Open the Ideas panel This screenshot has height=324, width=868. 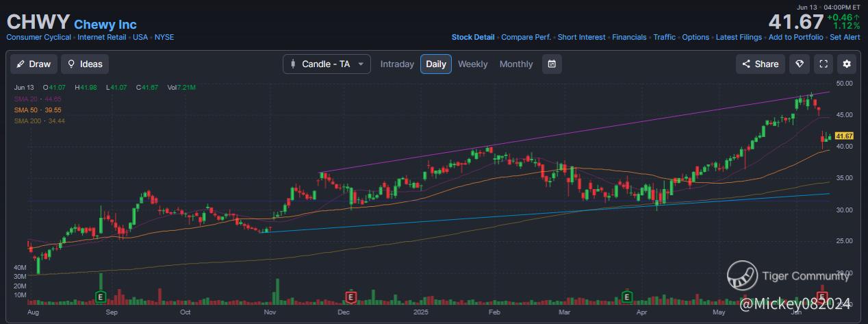click(85, 64)
